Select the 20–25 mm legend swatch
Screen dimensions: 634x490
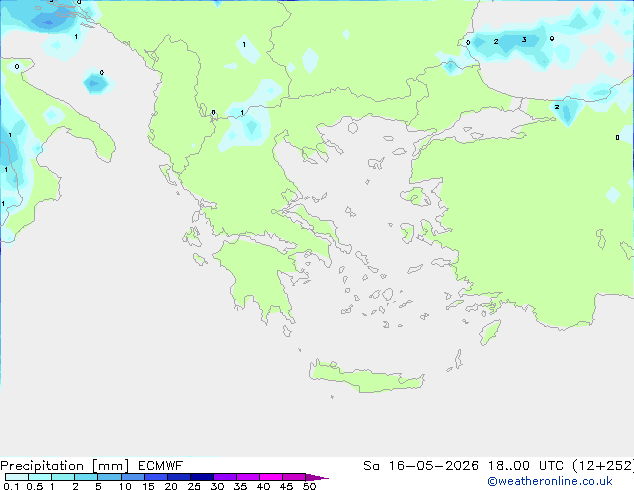pyautogui.click(x=179, y=477)
